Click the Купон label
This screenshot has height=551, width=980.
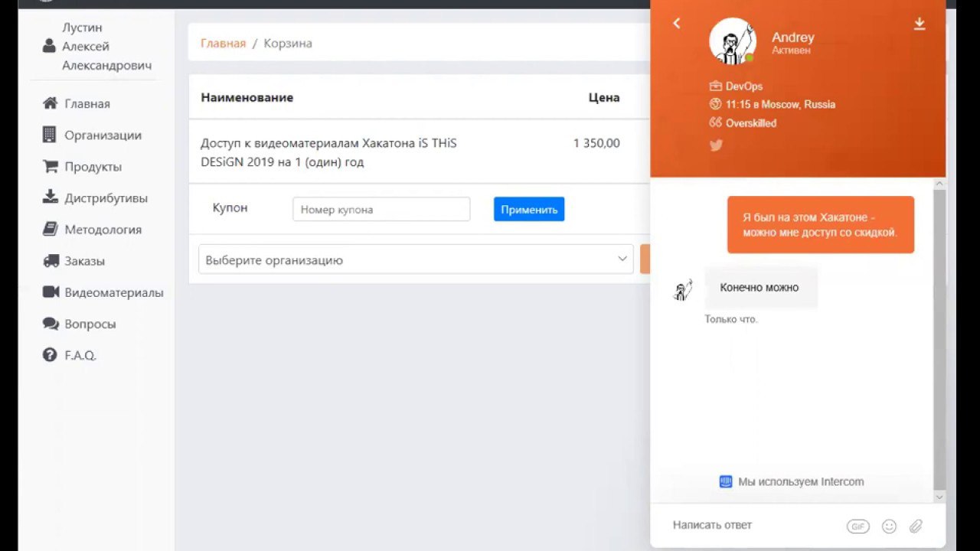(x=230, y=207)
